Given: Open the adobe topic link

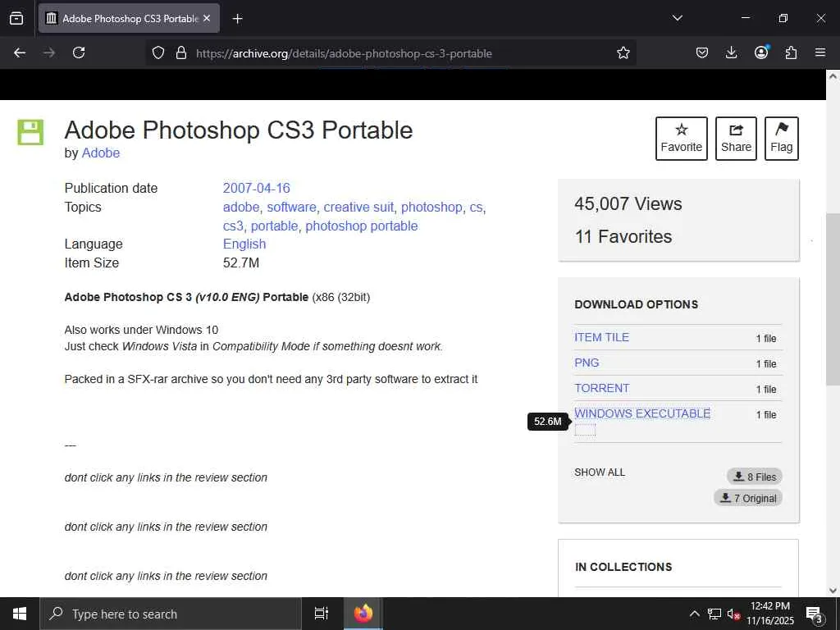Looking at the screenshot, I should (x=241, y=208).
